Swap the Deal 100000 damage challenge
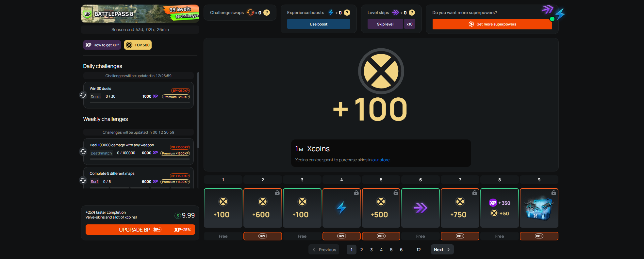The image size is (644, 259). tap(83, 152)
